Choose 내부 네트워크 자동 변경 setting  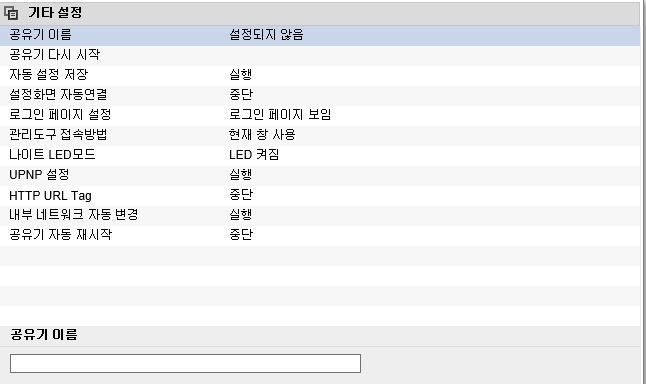[x=320, y=215]
